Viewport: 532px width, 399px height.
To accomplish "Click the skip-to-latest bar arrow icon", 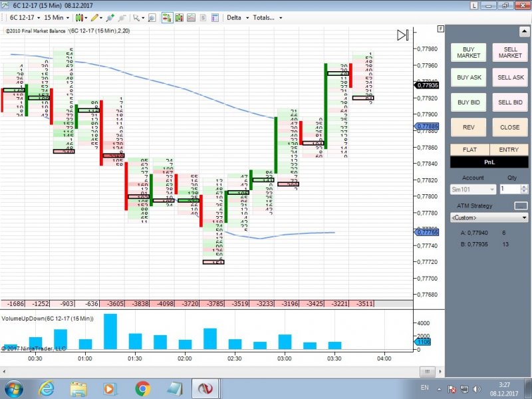I will (x=403, y=35).
